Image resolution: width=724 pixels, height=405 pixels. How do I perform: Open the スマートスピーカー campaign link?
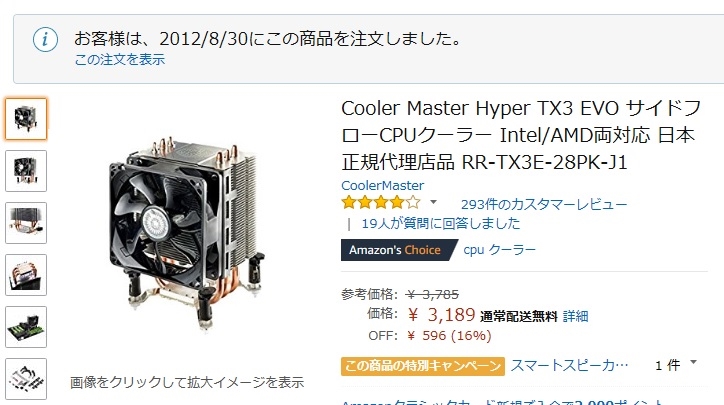coord(569,366)
